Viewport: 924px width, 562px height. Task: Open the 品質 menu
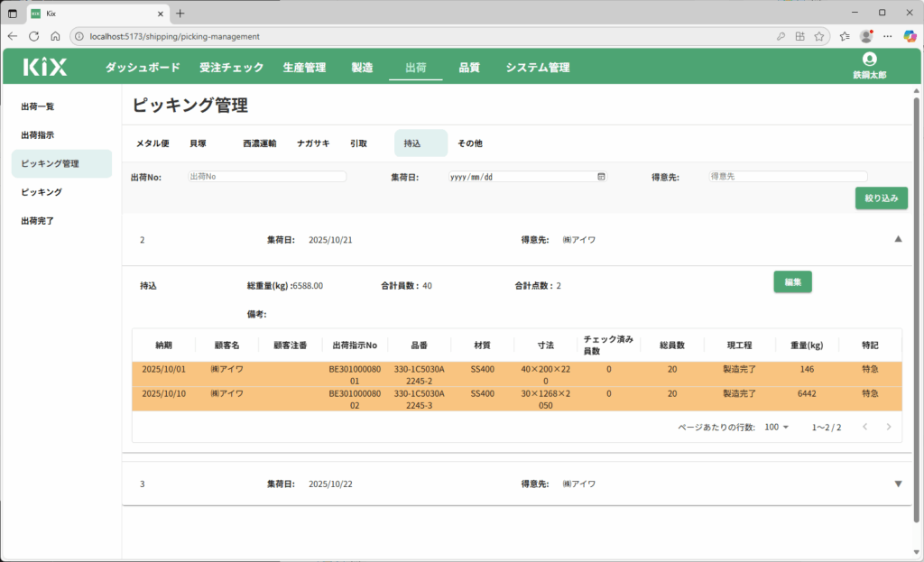(469, 68)
